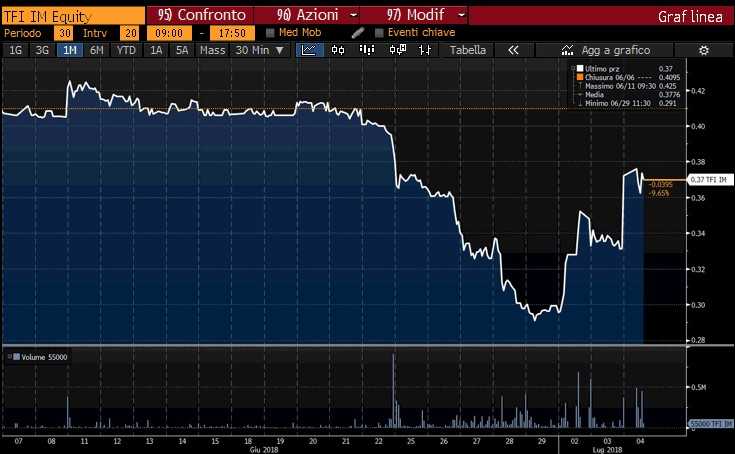Toggle the Volume 55000 legend square
The height and width of the screenshot is (454, 735).
click(16, 357)
